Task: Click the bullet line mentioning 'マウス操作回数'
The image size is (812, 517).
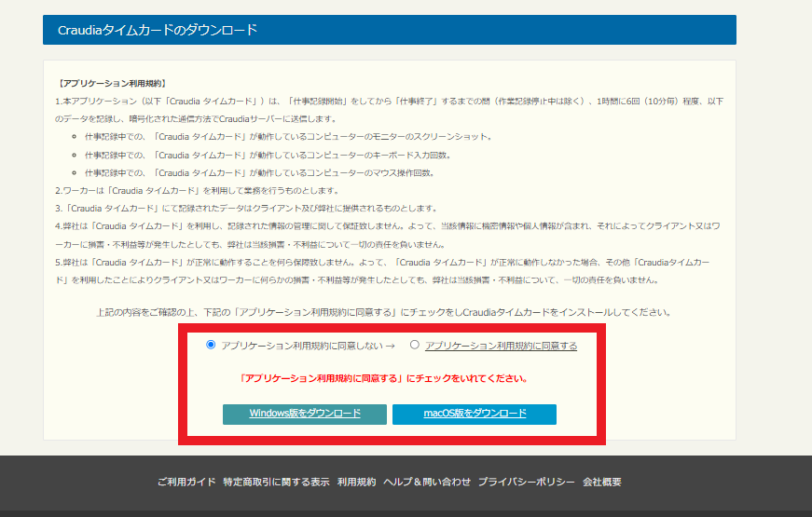Action: point(259,173)
